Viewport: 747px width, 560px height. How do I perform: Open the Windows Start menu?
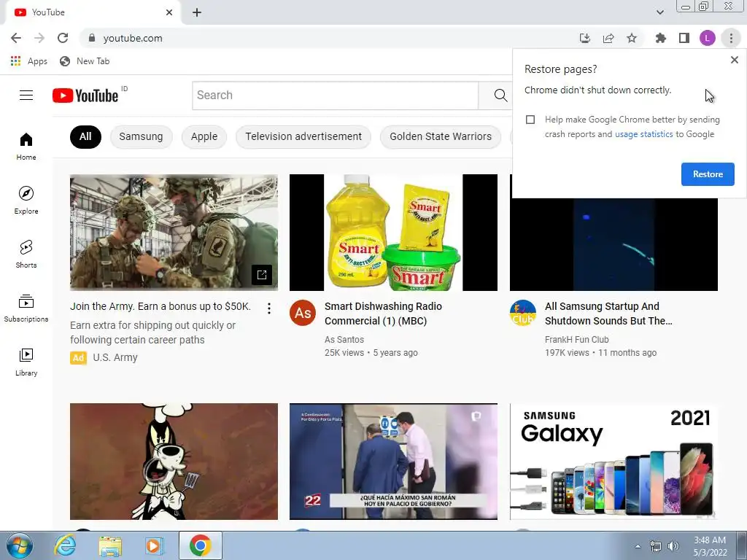click(x=19, y=545)
